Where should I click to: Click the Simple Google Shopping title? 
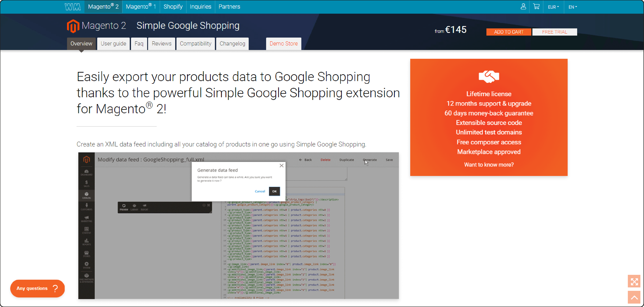coord(188,26)
